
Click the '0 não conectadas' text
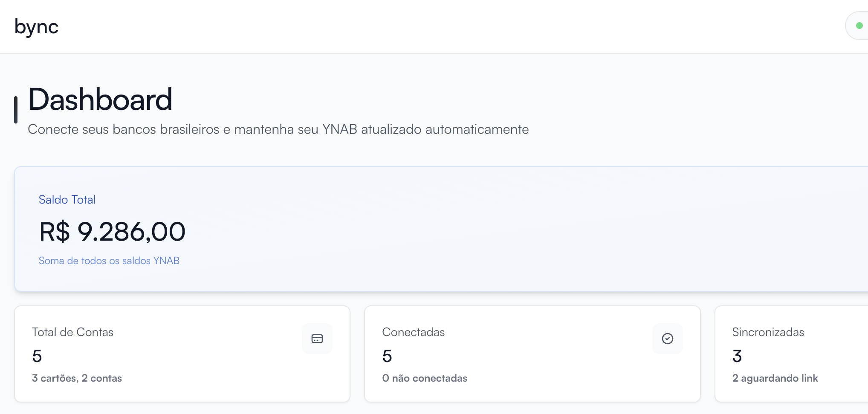(425, 378)
